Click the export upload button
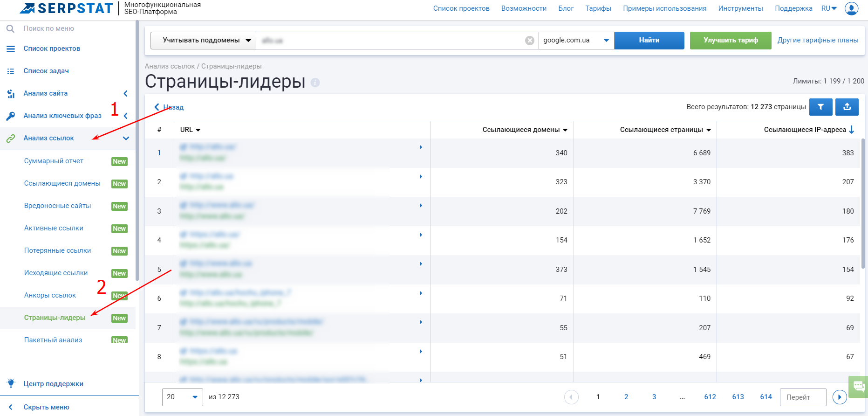 [x=847, y=107]
